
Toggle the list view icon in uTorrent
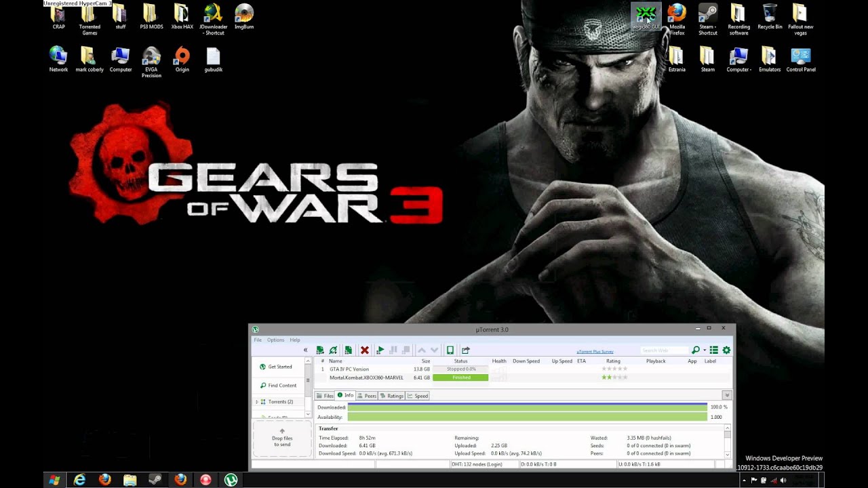tap(714, 350)
